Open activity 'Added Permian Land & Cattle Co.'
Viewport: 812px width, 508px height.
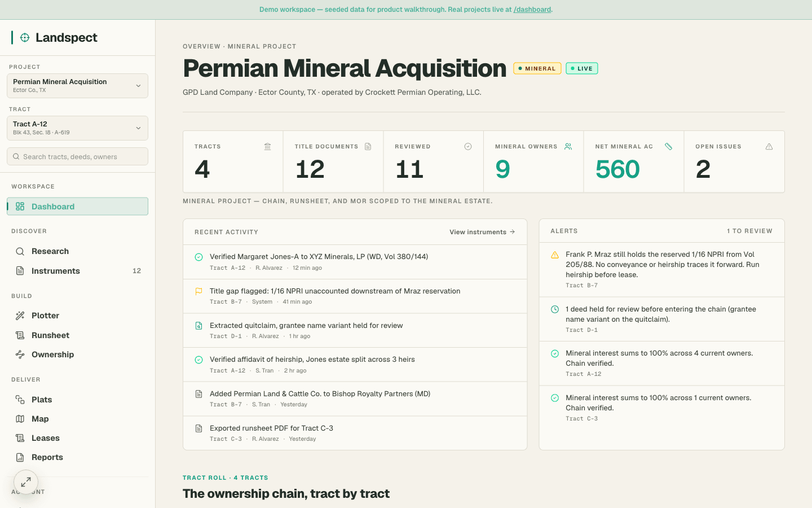pos(355,399)
